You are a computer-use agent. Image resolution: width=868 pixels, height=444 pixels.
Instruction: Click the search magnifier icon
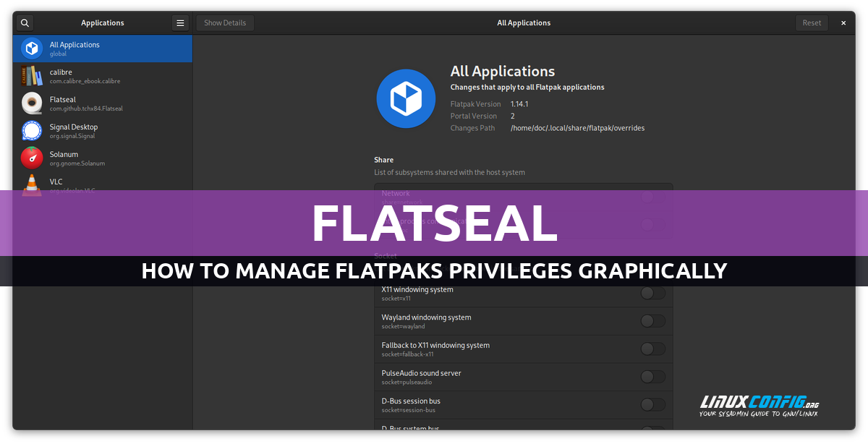(25, 22)
